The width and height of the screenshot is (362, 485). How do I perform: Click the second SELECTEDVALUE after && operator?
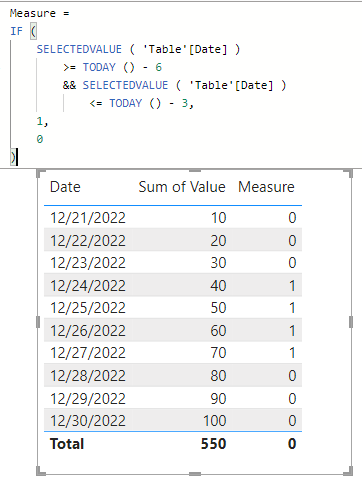tap(125, 85)
